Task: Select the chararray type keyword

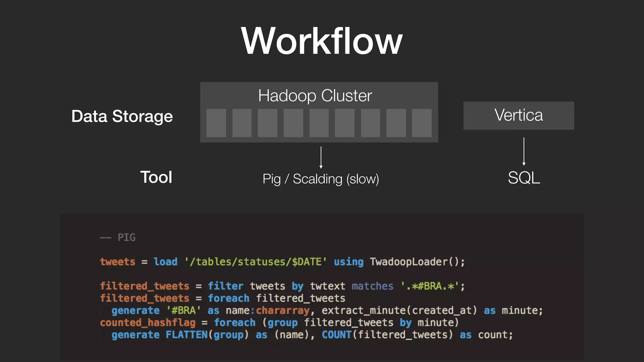Action: click(x=283, y=310)
